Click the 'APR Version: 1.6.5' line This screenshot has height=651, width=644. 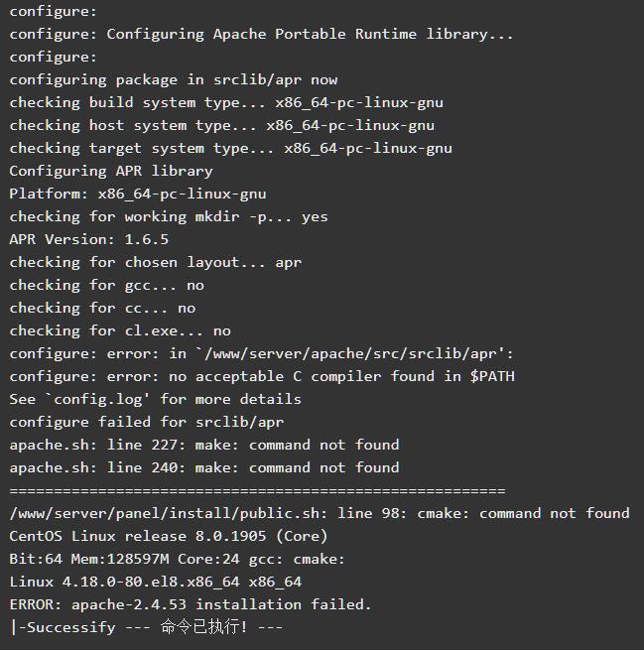coord(89,239)
